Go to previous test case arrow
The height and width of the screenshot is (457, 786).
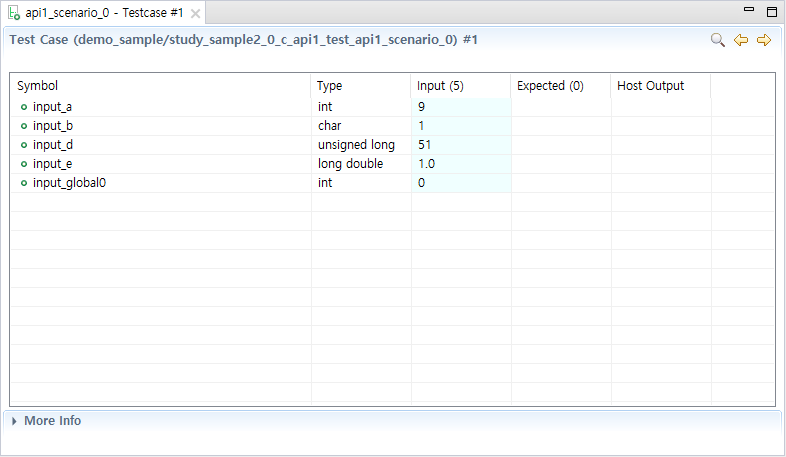pos(741,40)
